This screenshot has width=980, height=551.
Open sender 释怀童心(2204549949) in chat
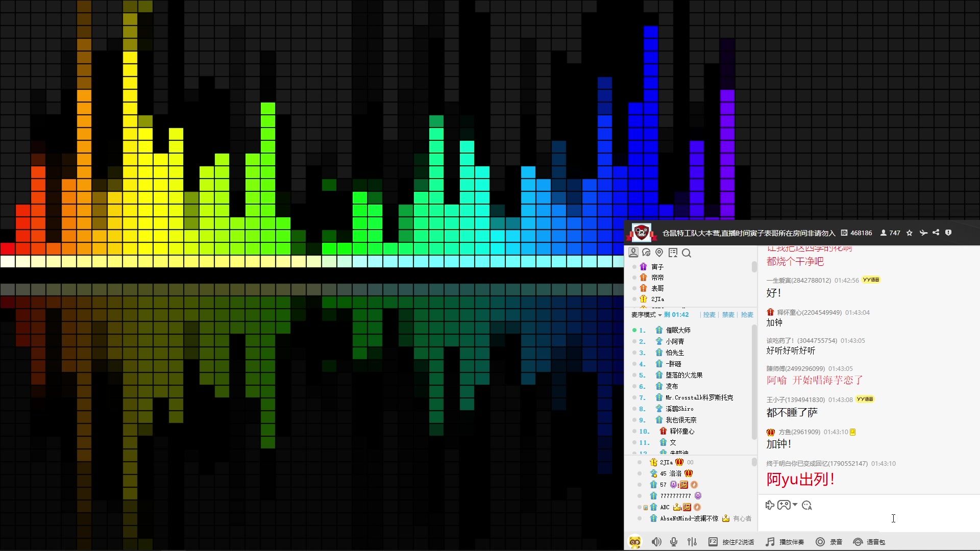(810, 312)
